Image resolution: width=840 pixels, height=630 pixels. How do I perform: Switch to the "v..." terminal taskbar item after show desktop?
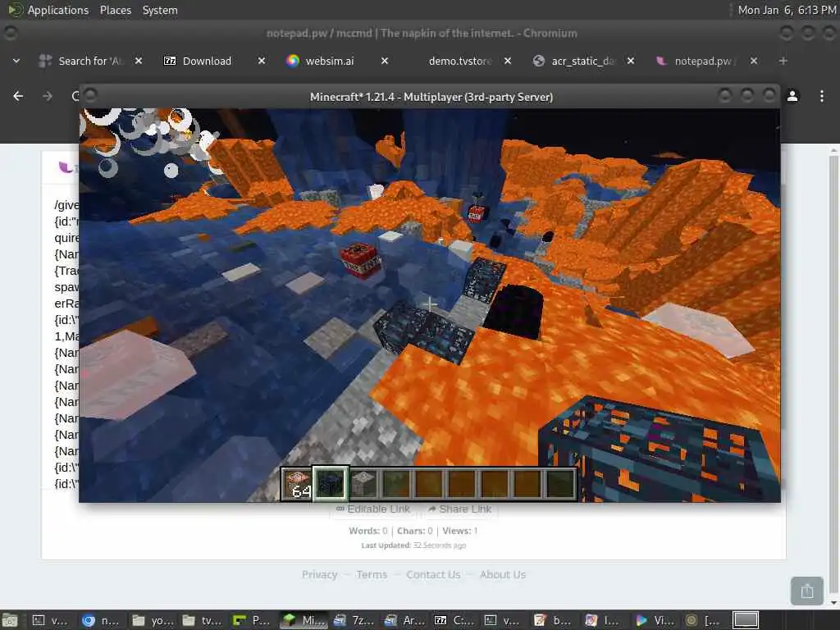pos(49,620)
